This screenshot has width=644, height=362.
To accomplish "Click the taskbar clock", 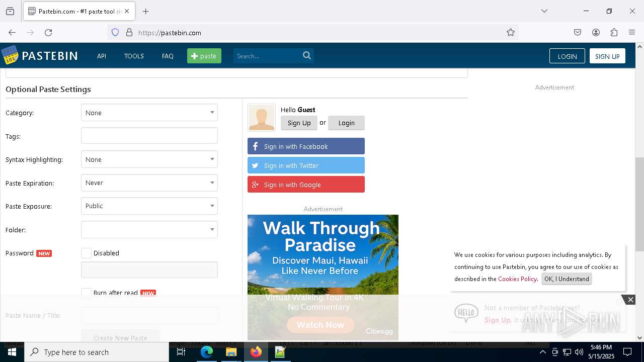I will click(x=601, y=352).
